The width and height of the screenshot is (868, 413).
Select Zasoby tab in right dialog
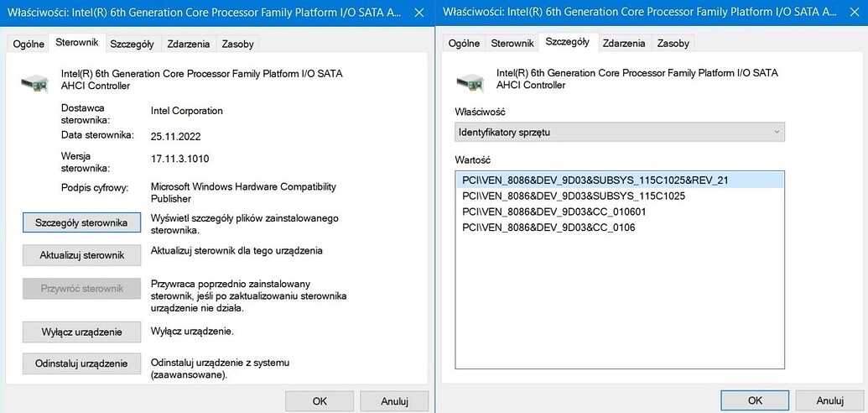click(x=673, y=44)
